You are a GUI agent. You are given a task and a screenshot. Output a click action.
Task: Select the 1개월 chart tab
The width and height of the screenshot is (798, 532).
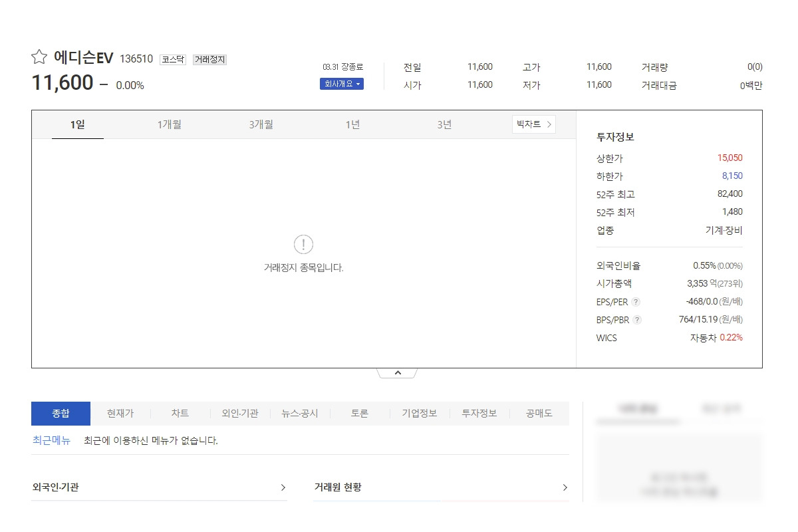(170, 124)
